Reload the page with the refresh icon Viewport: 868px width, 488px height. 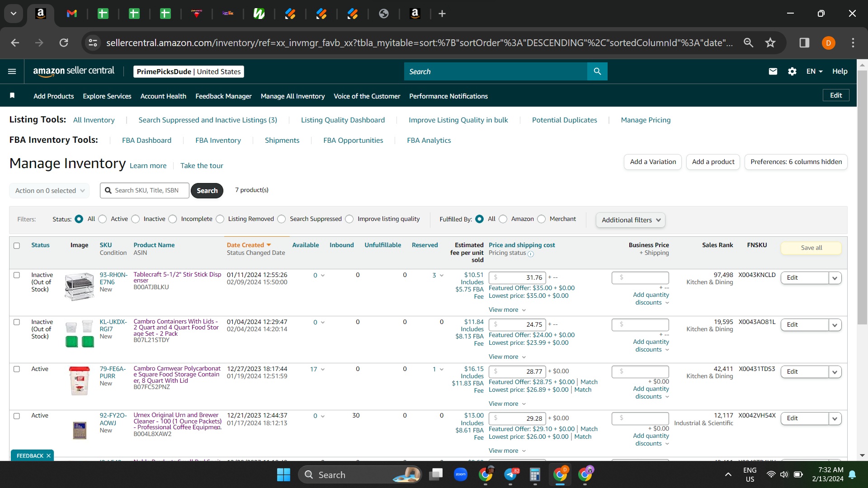point(64,42)
